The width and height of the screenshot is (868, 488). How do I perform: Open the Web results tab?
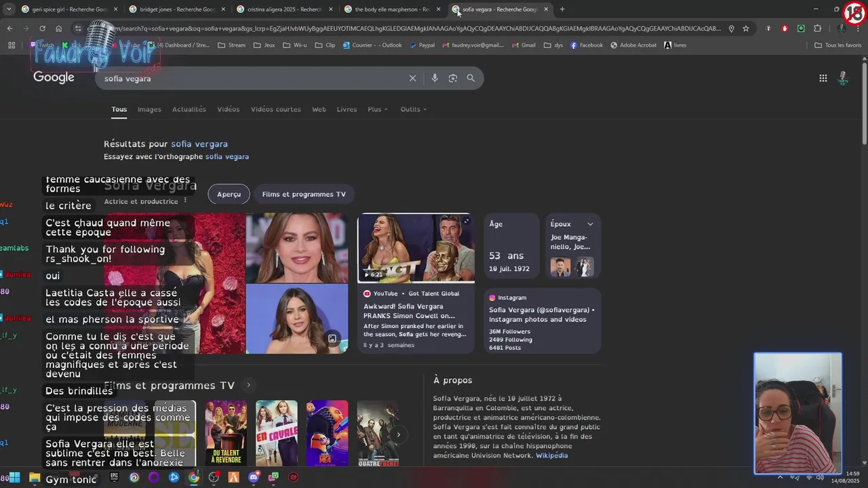[319, 109]
